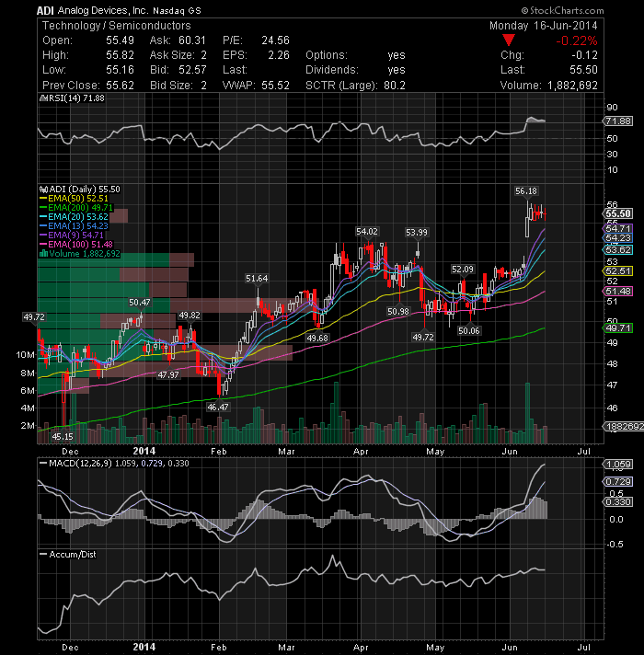Click the 54.02 high price label

[367, 232]
